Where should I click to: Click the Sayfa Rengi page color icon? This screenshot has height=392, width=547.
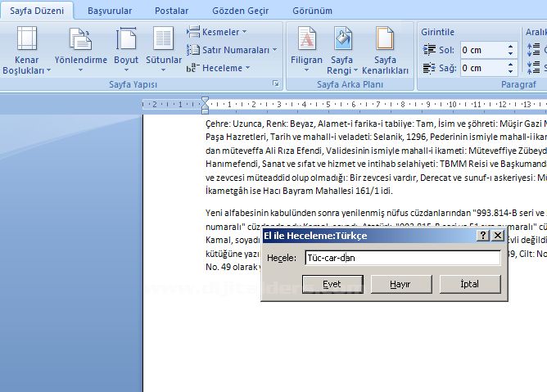coord(343,38)
